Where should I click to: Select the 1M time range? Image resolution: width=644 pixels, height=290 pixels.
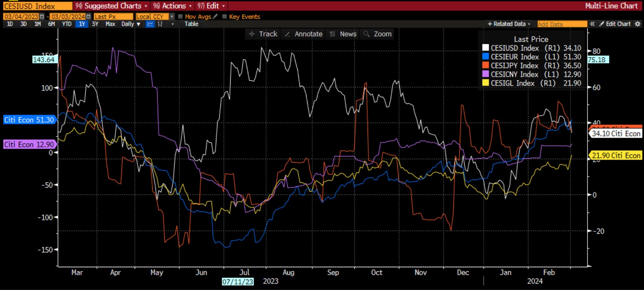point(37,24)
